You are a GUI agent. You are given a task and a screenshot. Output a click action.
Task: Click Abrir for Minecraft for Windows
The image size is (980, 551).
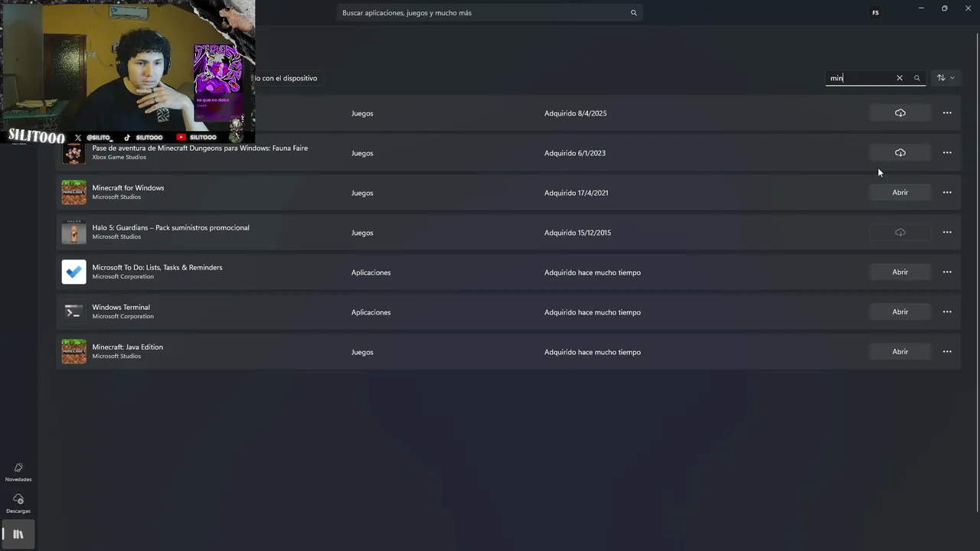click(x=900, y=193)
